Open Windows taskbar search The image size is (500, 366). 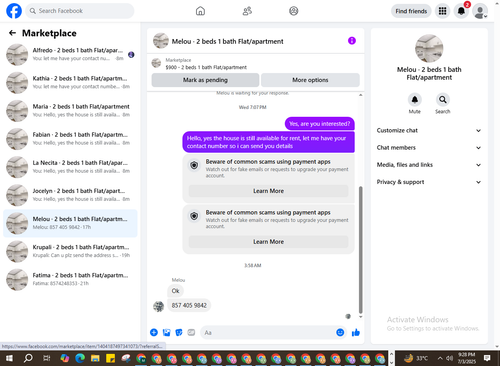tap(28, 358)
